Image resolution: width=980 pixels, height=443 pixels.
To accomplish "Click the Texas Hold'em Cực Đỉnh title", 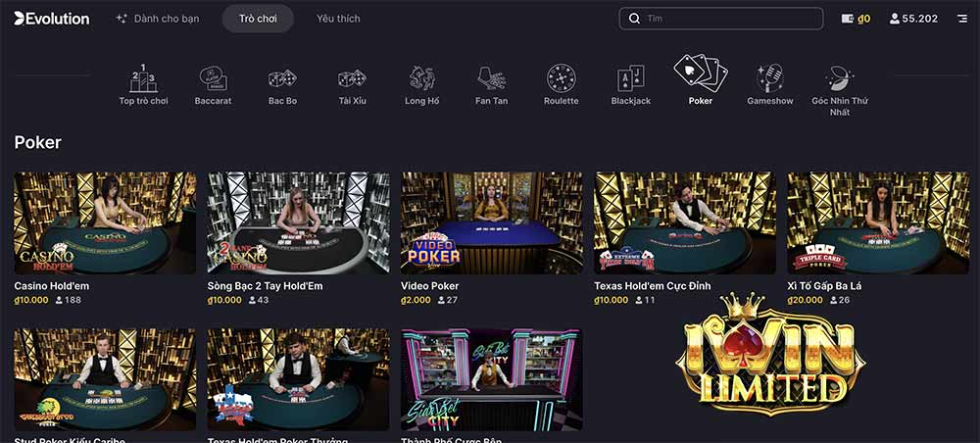I will (653, 286).
